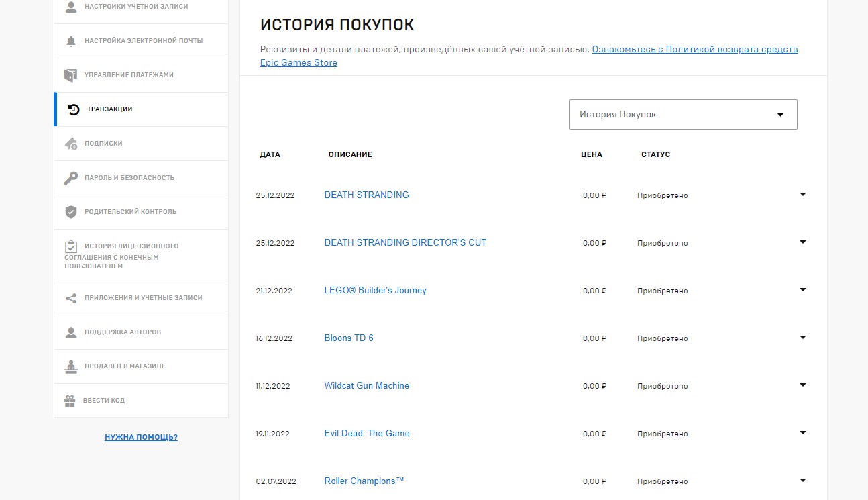
Task: Expand the DEATH STRANDING purchase row arrow
Action: tap(802, 195)
